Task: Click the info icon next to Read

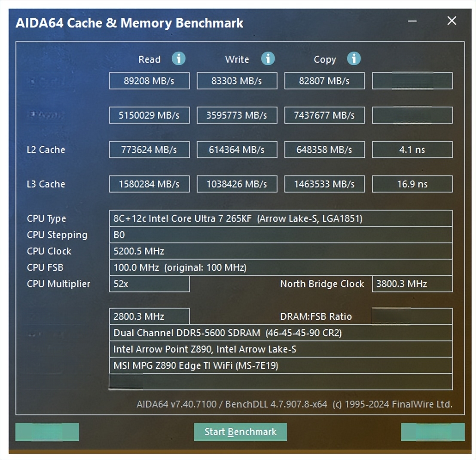Action: click(x=179, y=58)
